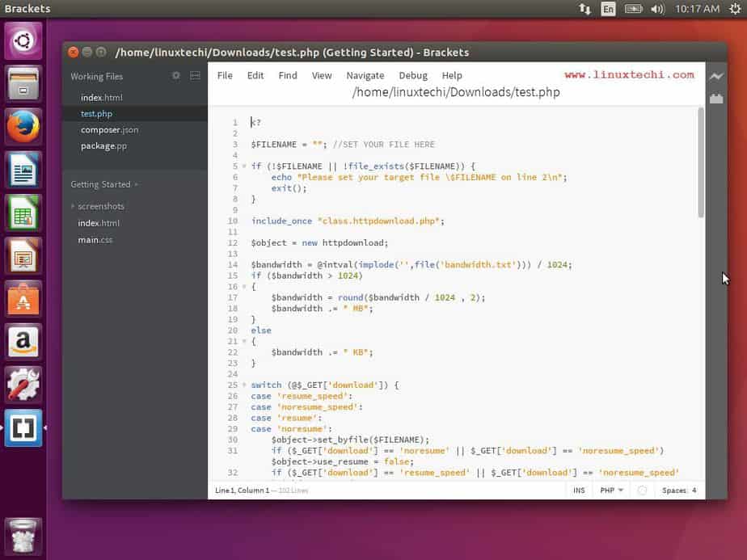Image resolution: width=747 pixels, height=560 pixels.
Task: Open the volume sound indicator
Action: 657,9
